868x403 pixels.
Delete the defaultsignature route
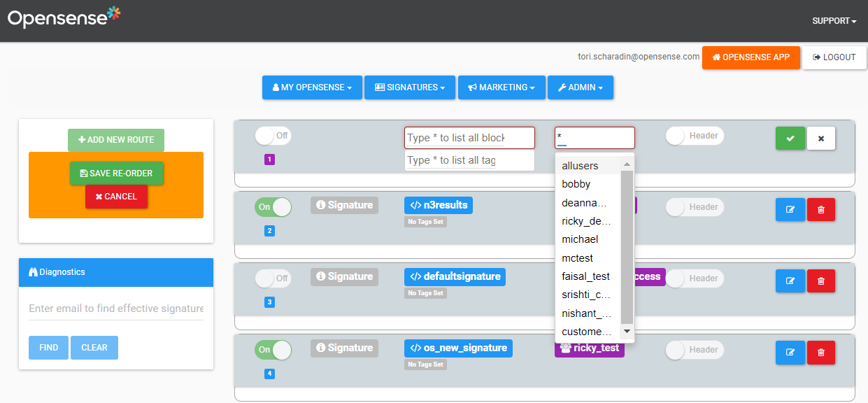pyautogui.click(x=821, y=281)
